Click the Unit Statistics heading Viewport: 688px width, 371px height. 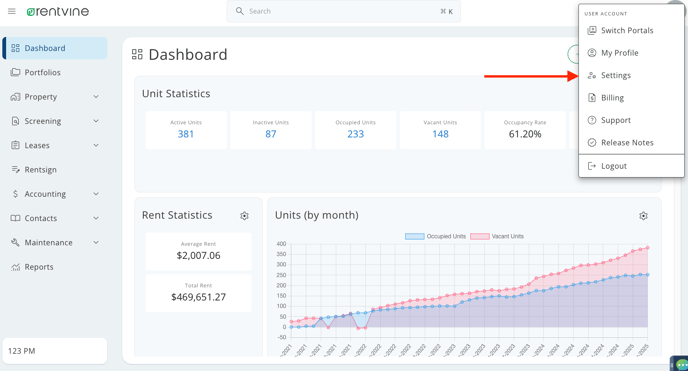pyautogui.click(x=176, y=94)
